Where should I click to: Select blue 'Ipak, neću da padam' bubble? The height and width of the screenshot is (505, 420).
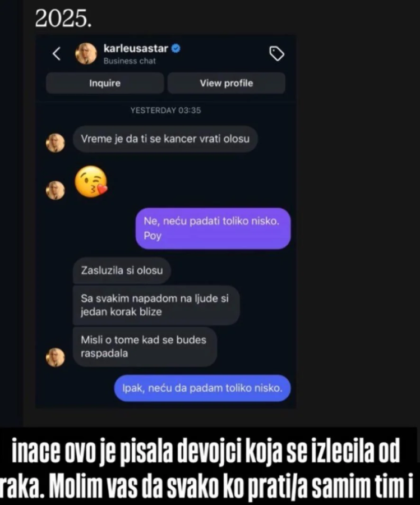coord(202,388)
